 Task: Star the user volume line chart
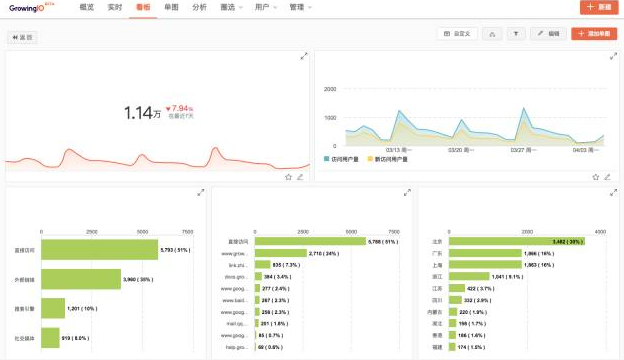click(595, 177)
